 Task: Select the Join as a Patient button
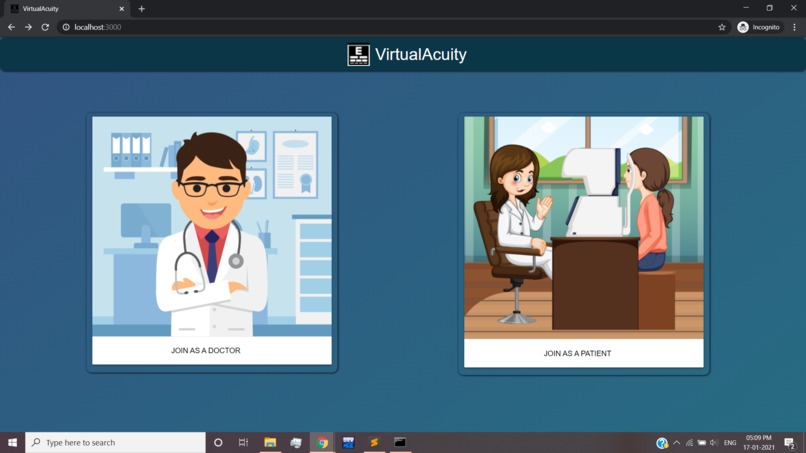583,353
